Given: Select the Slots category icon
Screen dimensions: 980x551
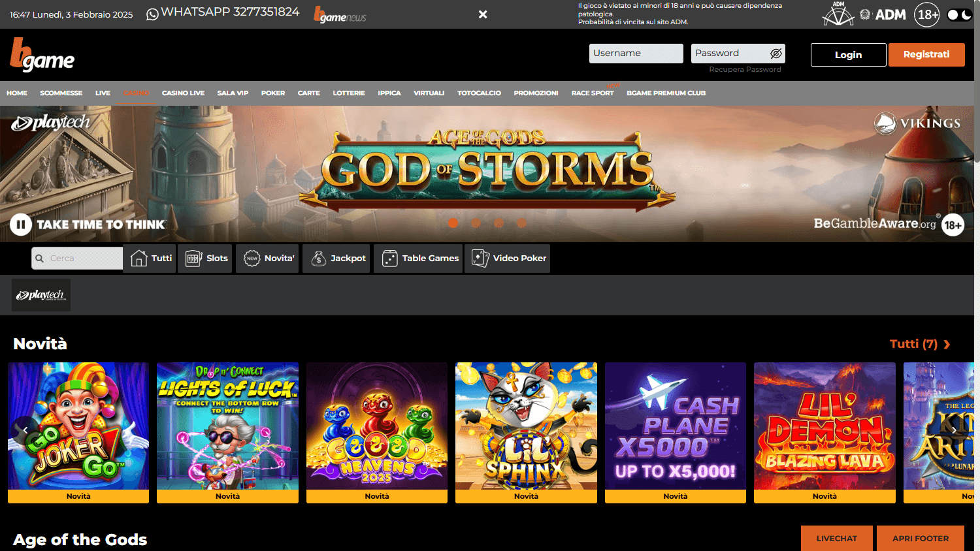Looking at the screenshot, I should click(x=194, y=259).
